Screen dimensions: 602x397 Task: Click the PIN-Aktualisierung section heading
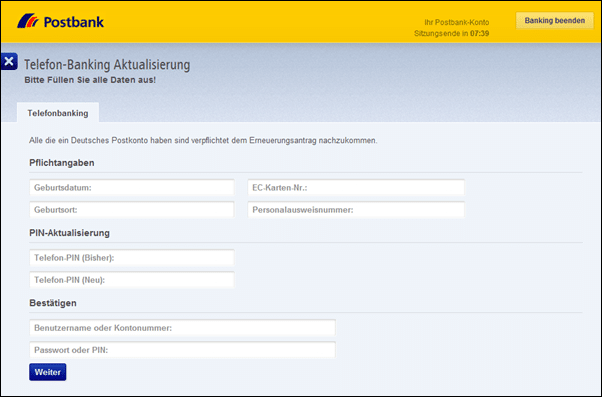coord(69,233)
